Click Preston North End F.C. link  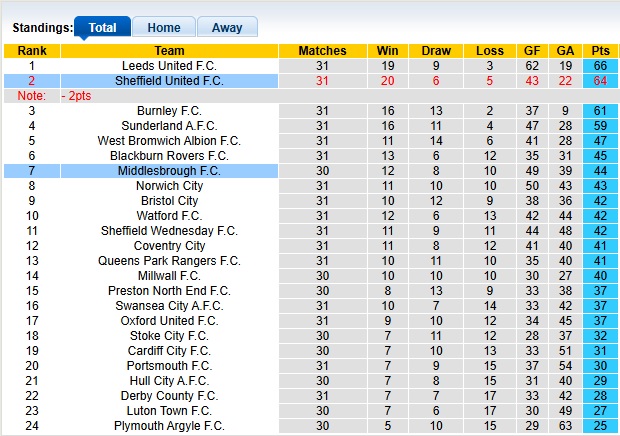[169, 291]
